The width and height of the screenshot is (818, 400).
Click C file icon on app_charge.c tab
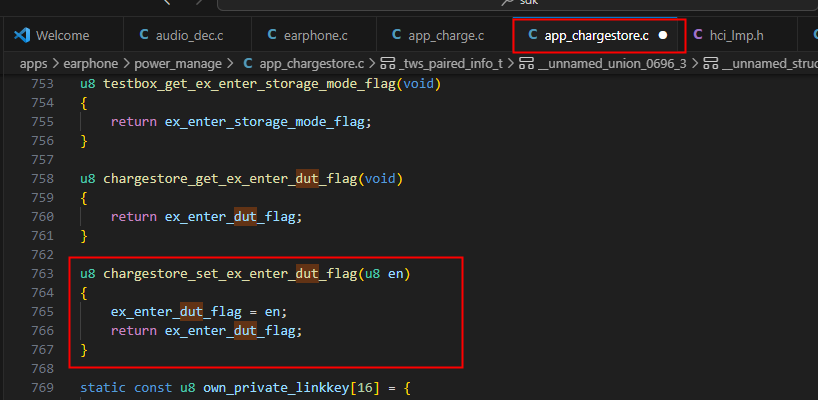pos(396,35)
